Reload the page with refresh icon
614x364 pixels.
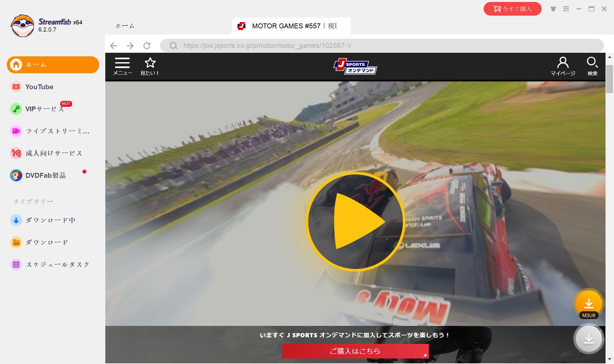pos(147,46)
